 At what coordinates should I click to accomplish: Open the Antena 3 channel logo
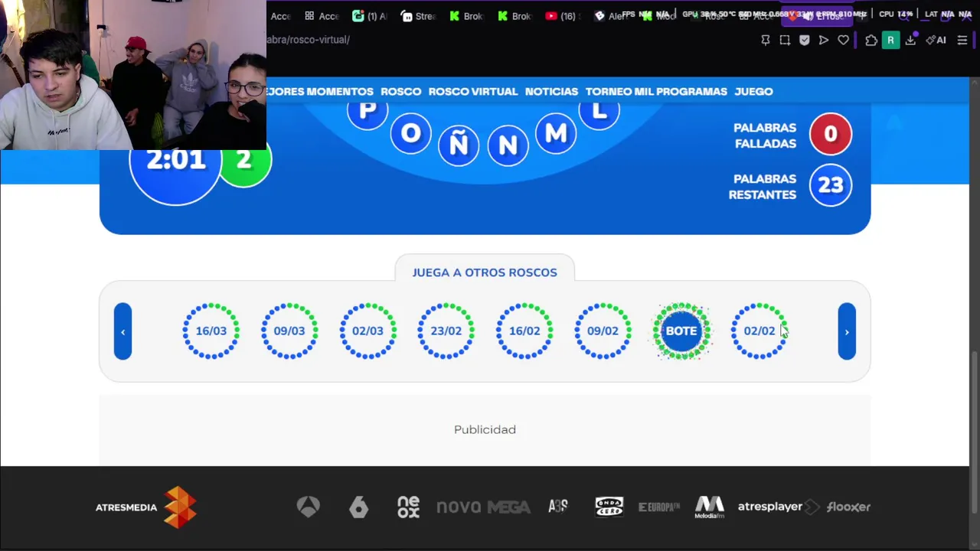pos(309,507)
